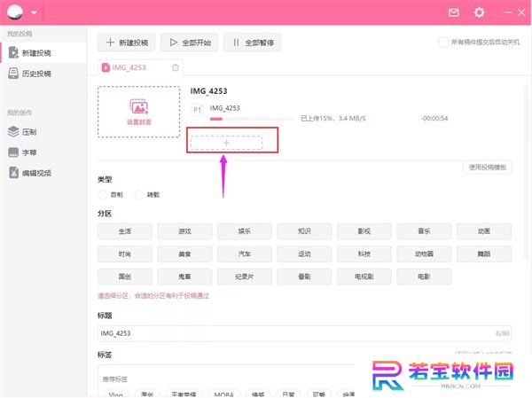Choose the 电影 category

(x=424, y=277)
